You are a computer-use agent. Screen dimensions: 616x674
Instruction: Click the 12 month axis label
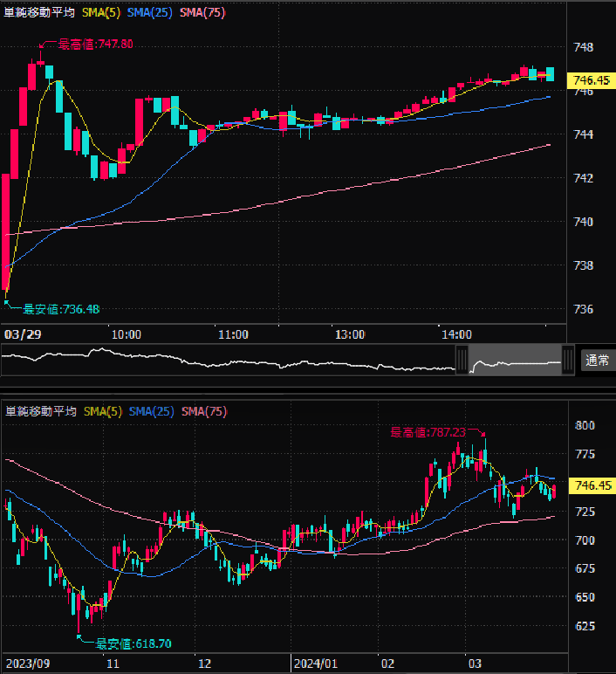click(x=204, y=664)
